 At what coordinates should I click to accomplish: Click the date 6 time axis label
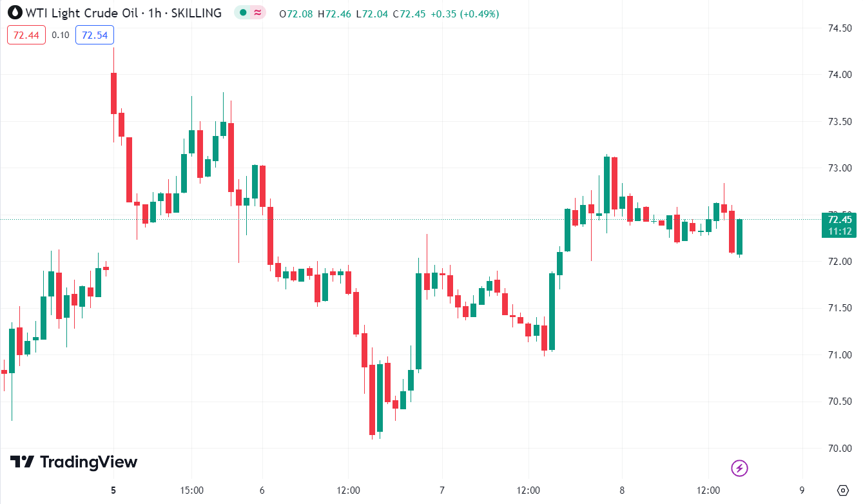click(262, 490)
